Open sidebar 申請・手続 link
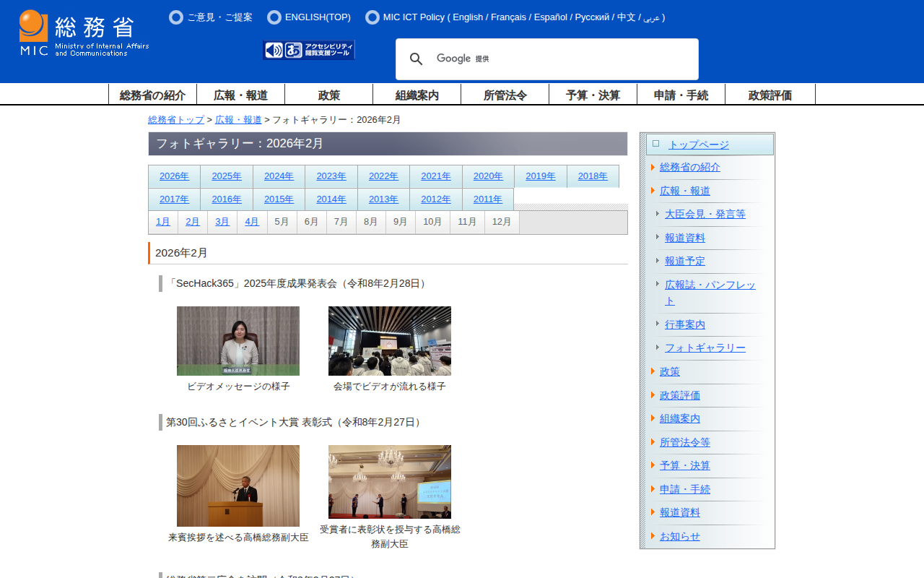This screenshot has width=924, height=578. [685, 490]
